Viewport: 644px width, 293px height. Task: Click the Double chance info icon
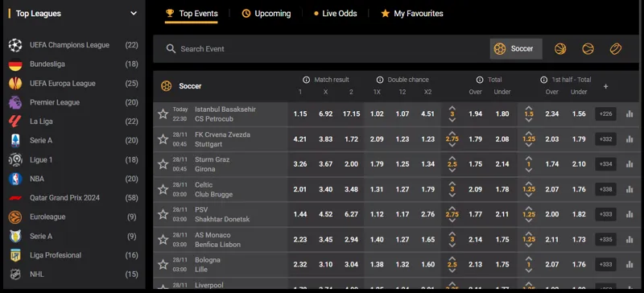[380, 80]
